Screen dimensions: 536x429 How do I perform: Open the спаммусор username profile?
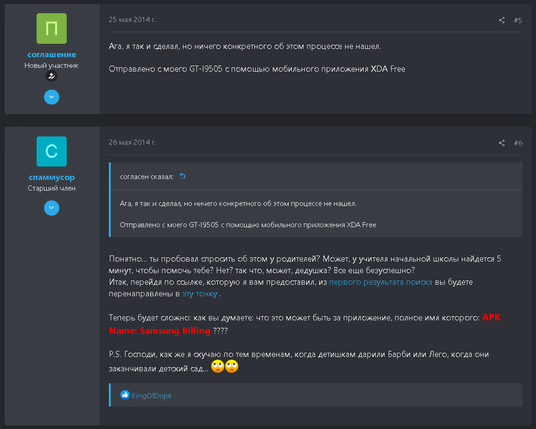click(x=52, y=177)
